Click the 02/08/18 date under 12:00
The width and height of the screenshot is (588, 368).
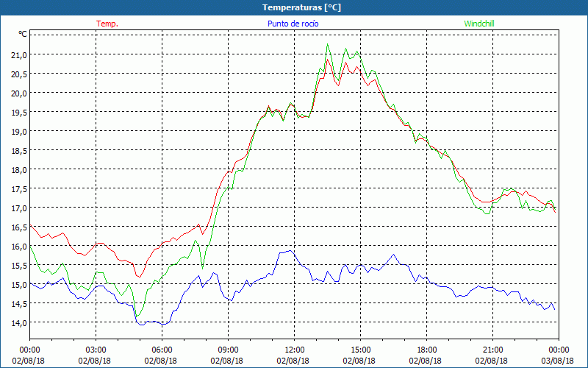[293, 361]
